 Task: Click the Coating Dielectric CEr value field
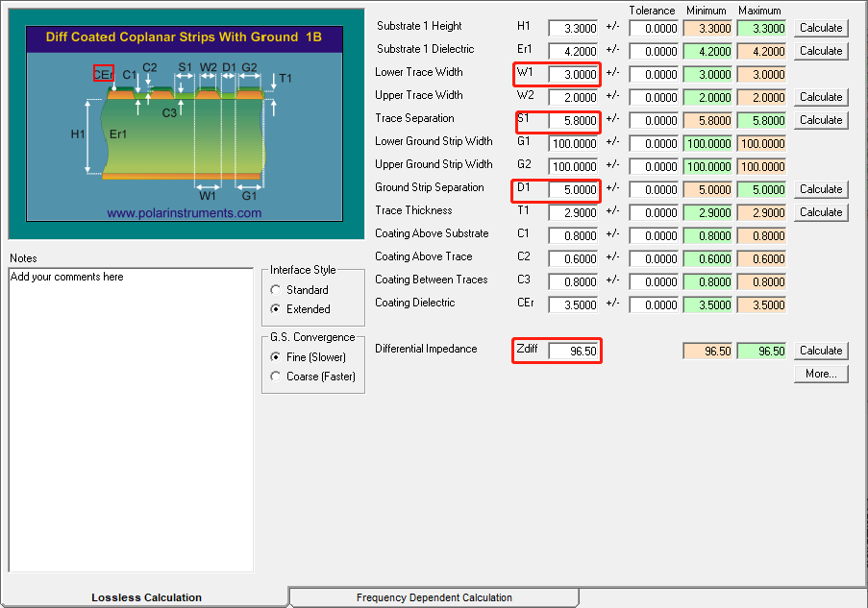tap(573, 305)
